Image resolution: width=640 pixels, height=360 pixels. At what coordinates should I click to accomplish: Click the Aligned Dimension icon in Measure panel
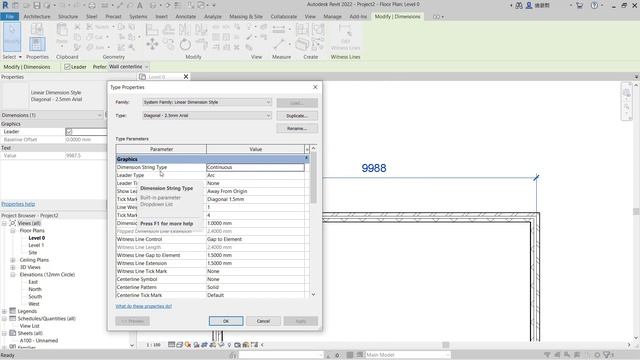pos(279,44)
